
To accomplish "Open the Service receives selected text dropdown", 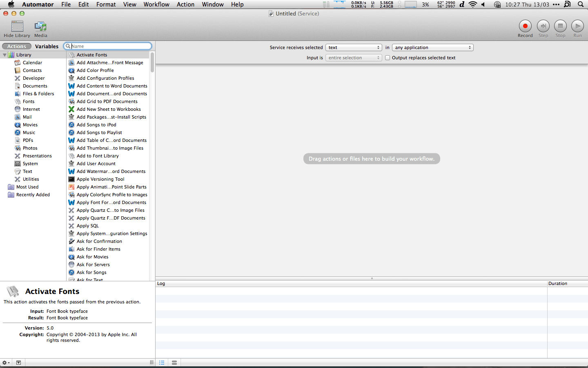I will point(354,47).
